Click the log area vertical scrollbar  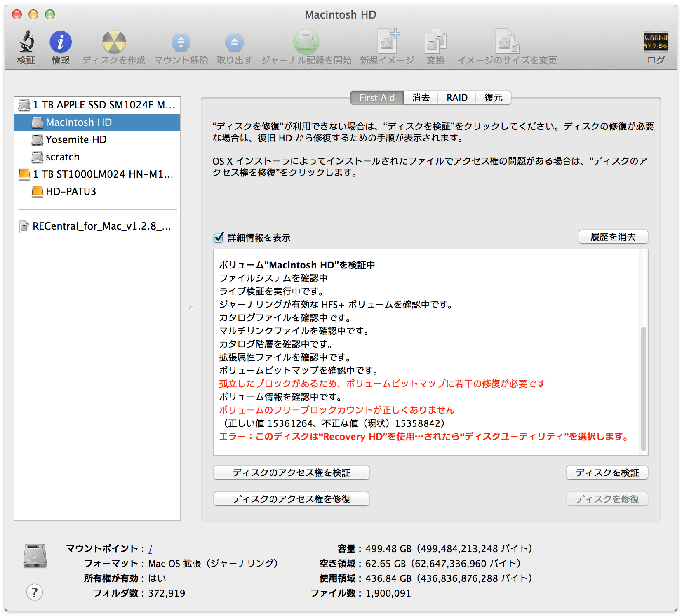643,389
